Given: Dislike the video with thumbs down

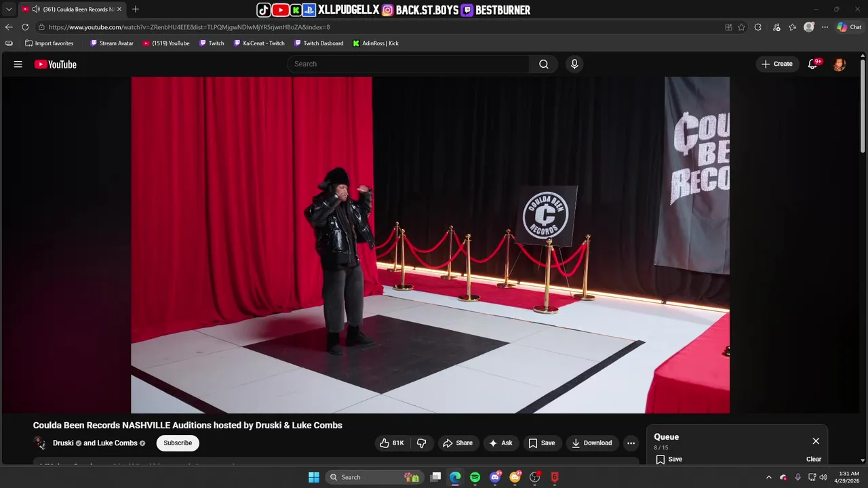Looking at the screenshot, I should (421, 443).
